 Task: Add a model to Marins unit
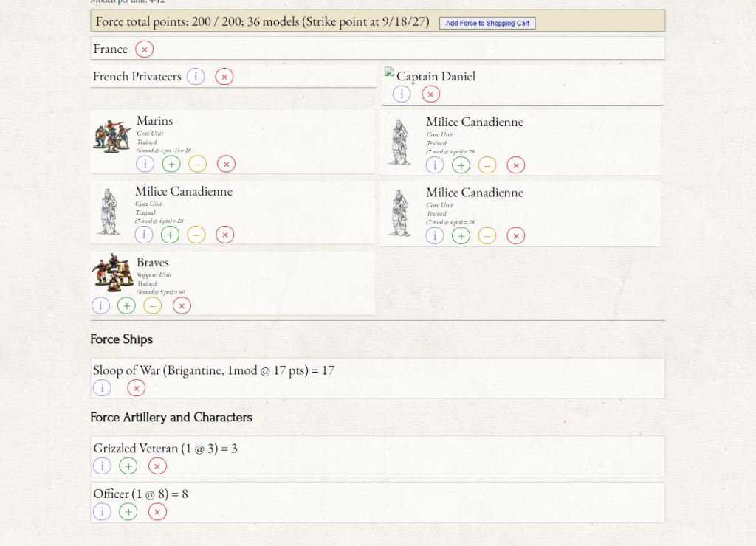click(x=171, y=164)
